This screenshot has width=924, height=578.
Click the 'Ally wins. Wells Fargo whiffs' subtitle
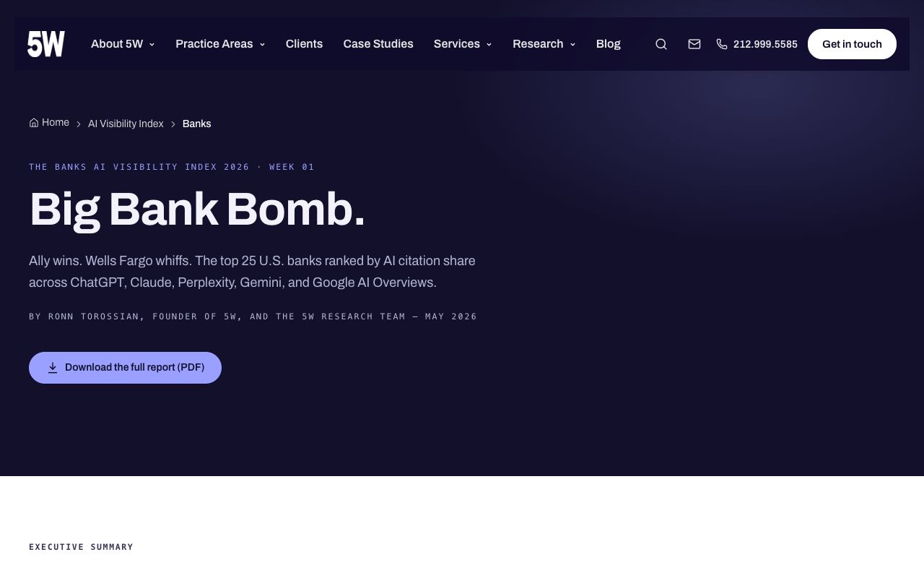(x=252, y=272)
